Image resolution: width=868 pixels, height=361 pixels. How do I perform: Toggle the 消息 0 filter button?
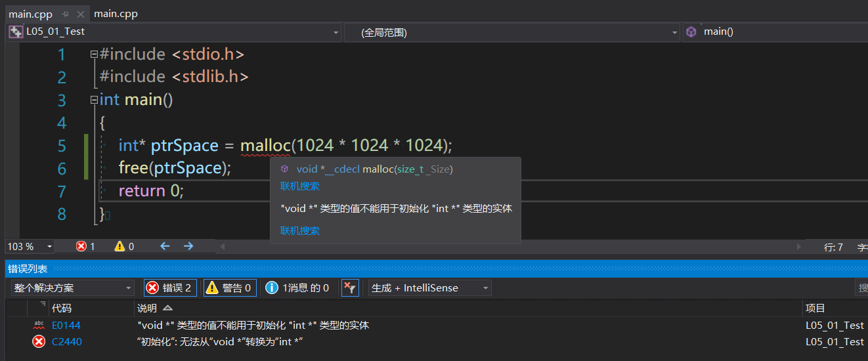click(298, 287)
